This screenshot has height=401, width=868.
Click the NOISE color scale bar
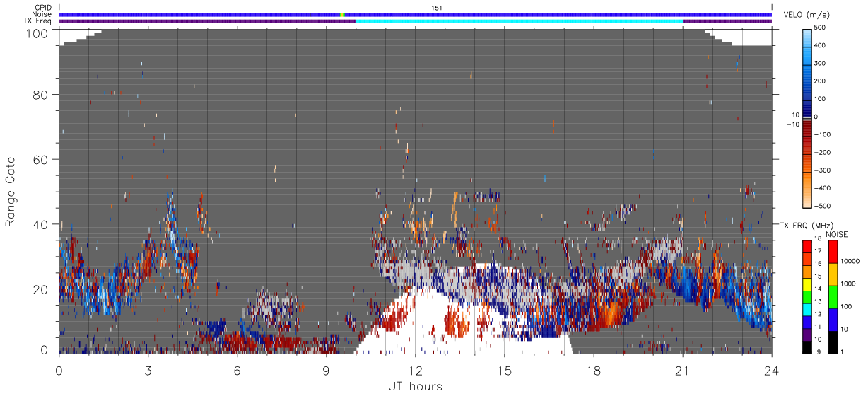point(832,296)
